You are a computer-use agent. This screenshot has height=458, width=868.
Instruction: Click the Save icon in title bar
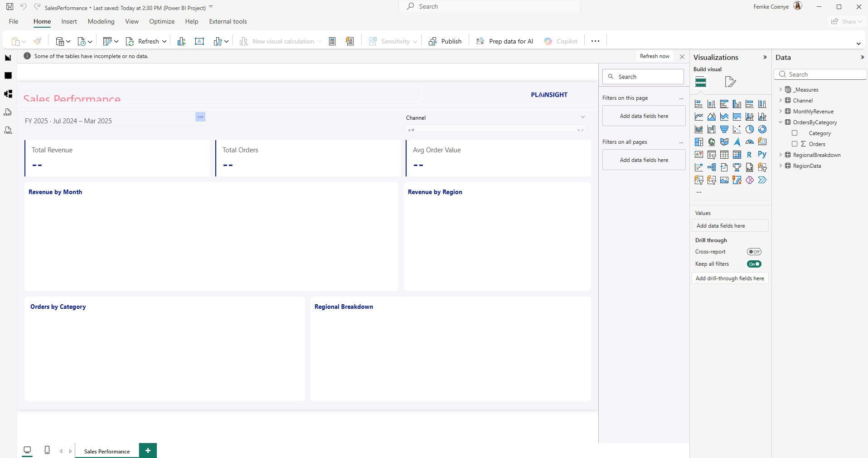coord(10,7)
